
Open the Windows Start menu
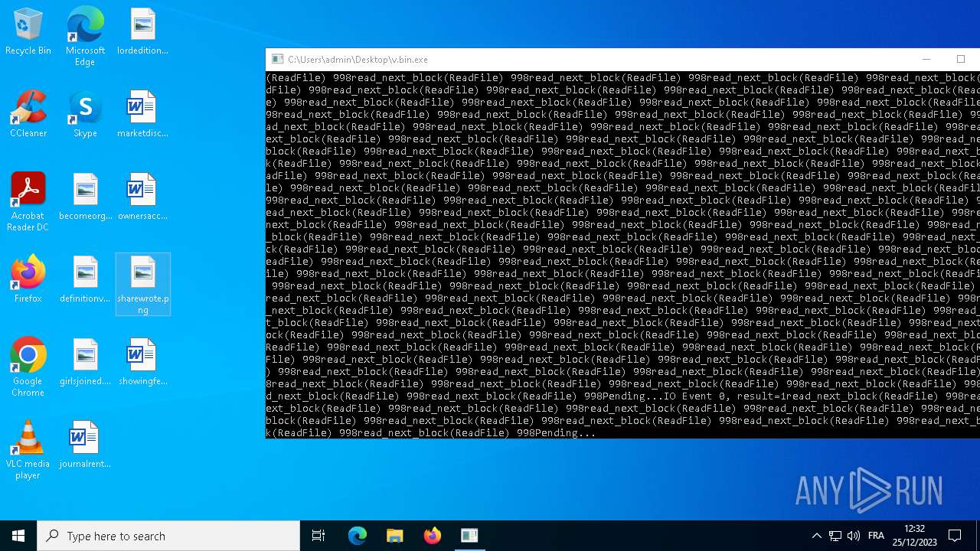click(x=18, y=536)
